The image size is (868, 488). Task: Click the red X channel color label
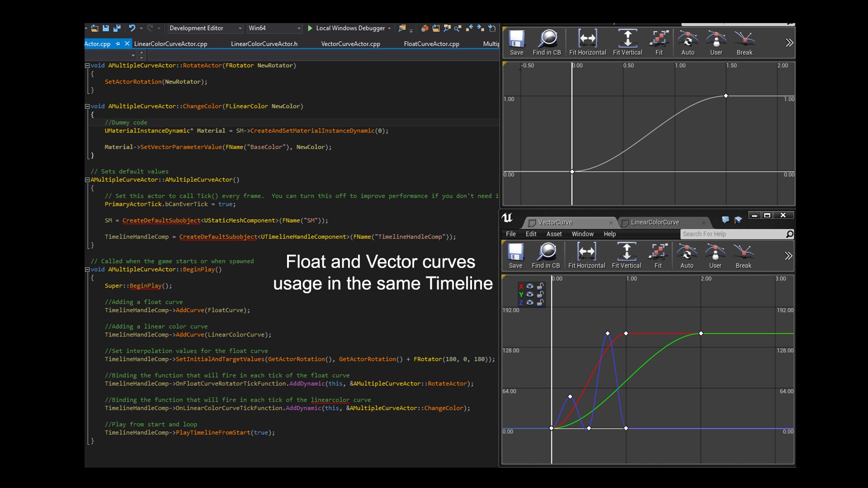pos(521,286)
